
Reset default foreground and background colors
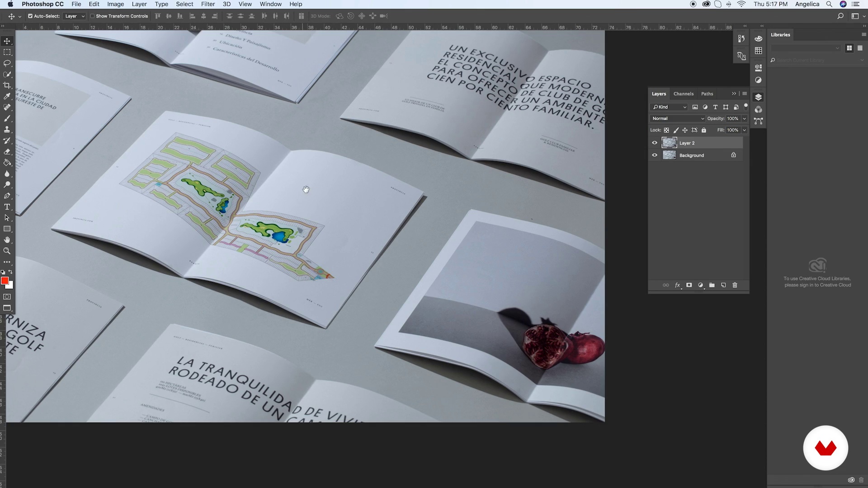pos(3,272)
